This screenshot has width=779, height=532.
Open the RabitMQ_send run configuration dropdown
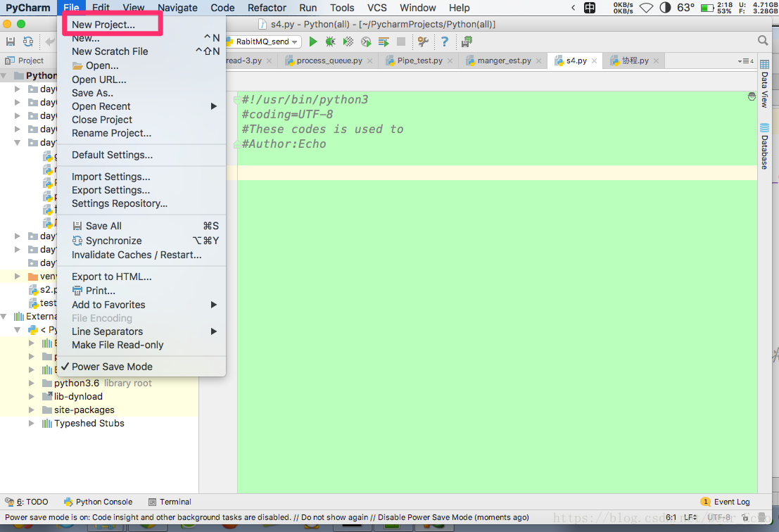[263, 42]
